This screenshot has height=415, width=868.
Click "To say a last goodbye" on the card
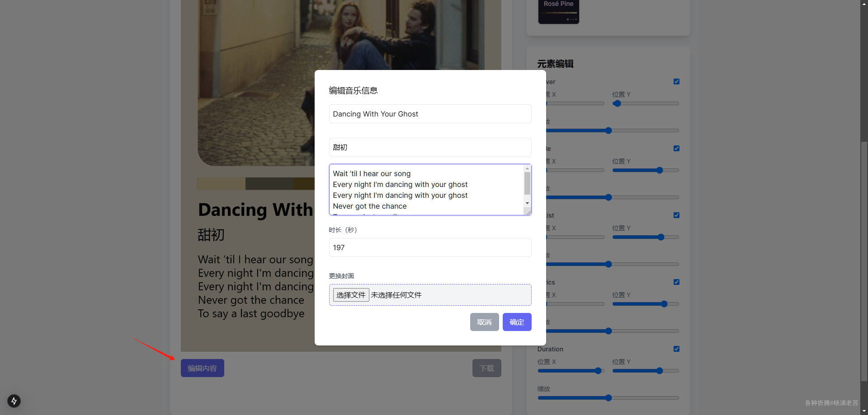point(251,313)
